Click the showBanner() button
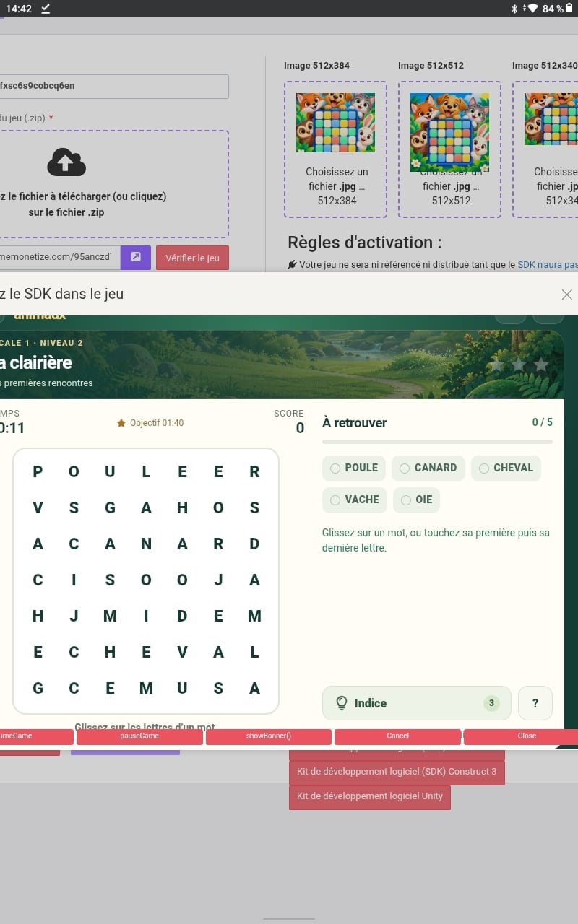This screenshot has width=578, height=924. coord(269,736)
